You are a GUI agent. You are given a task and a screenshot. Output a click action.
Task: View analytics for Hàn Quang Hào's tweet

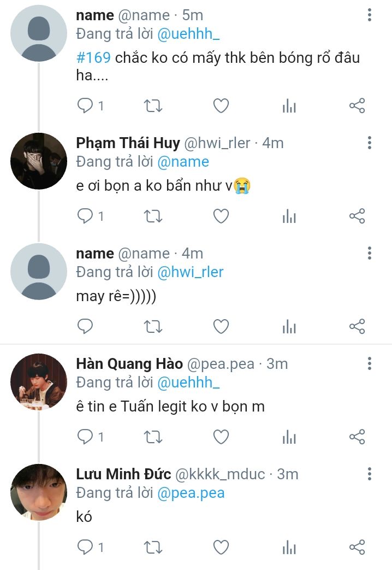pos(289,437)
